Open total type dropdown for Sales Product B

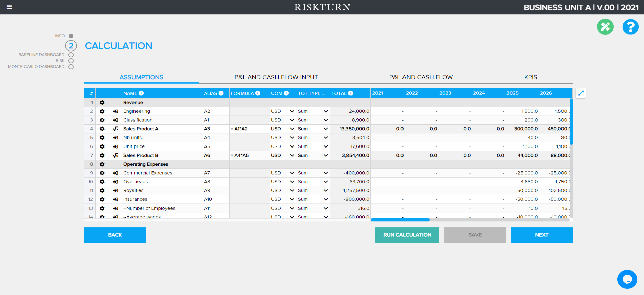click(x=313, y=155)
